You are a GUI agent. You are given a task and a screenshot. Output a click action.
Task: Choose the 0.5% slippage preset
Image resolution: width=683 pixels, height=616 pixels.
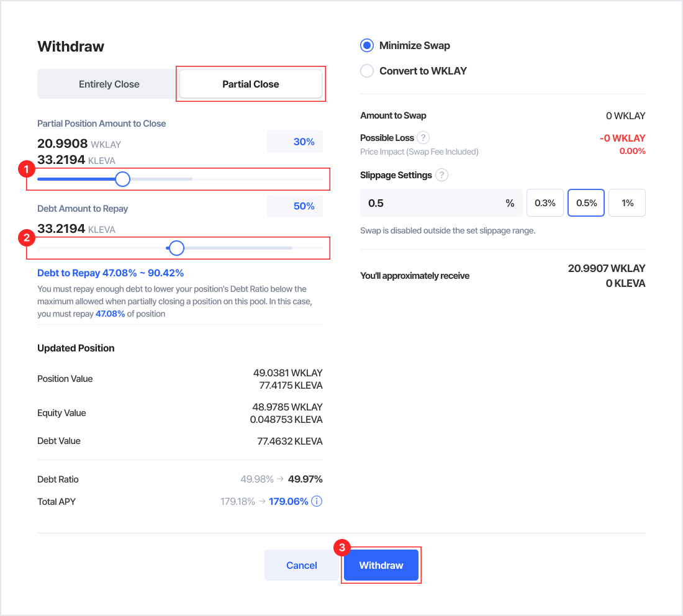pos(586,203)
